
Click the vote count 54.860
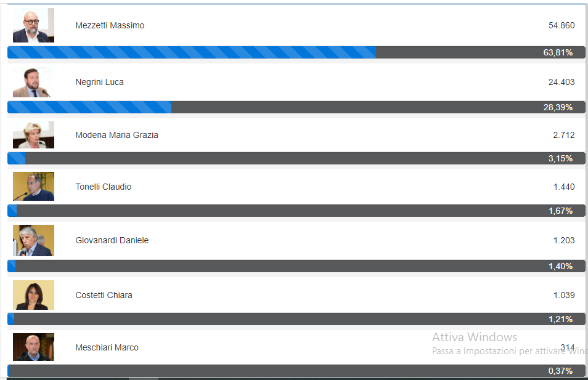[561, 25]
